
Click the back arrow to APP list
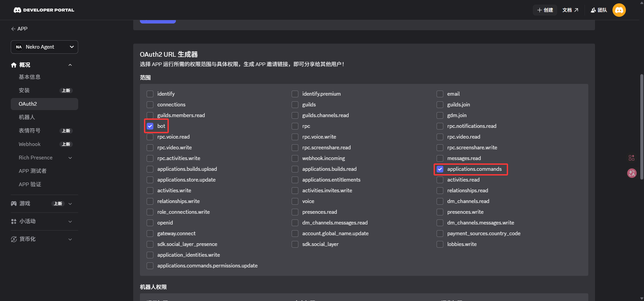tap(13, 29)
